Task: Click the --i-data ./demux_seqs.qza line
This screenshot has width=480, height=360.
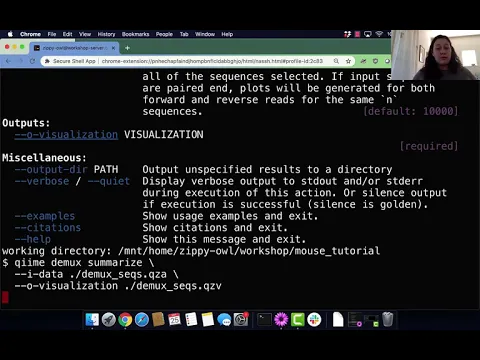Action: [96, 274]
